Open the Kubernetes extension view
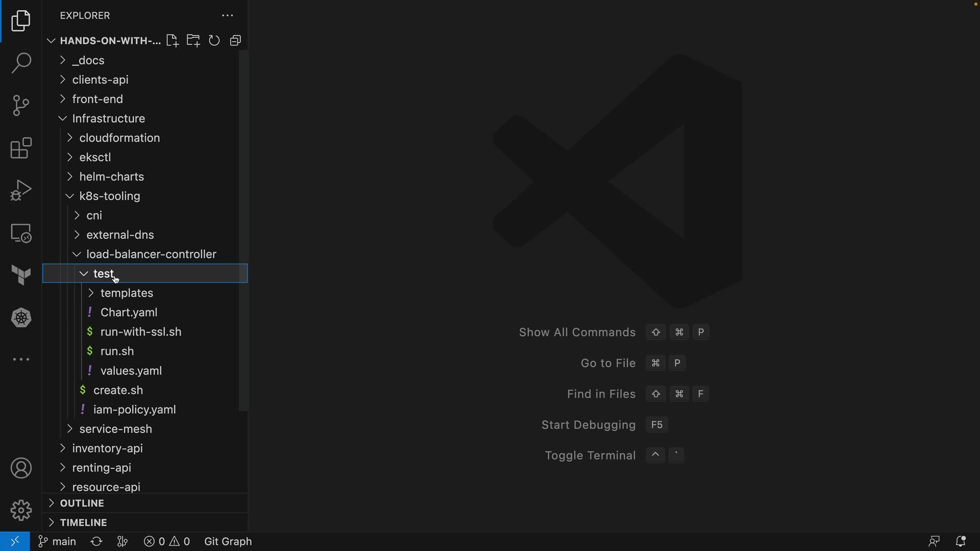Screen dimensions: 980x551 pos(21,318)
